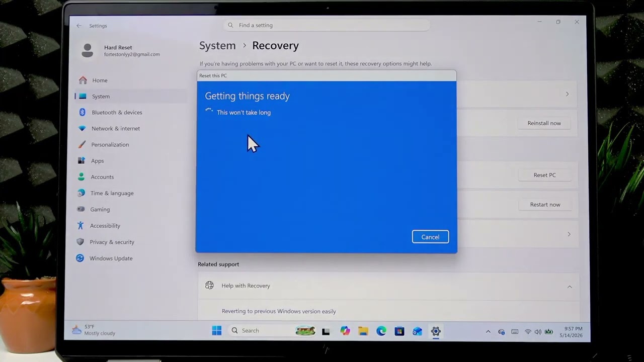Click the OneDrive tray icon
The width and height of the screenshot is (644, 362).
click(501, 332)
